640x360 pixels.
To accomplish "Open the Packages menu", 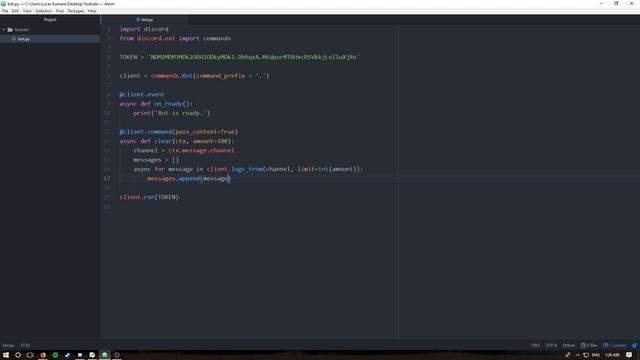I will [76, 11].
